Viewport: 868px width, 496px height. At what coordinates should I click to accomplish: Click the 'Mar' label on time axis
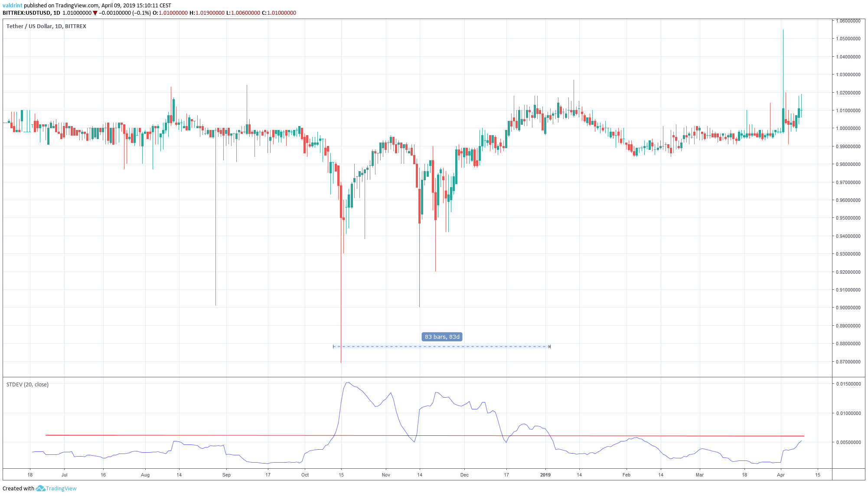click(700, 475)
